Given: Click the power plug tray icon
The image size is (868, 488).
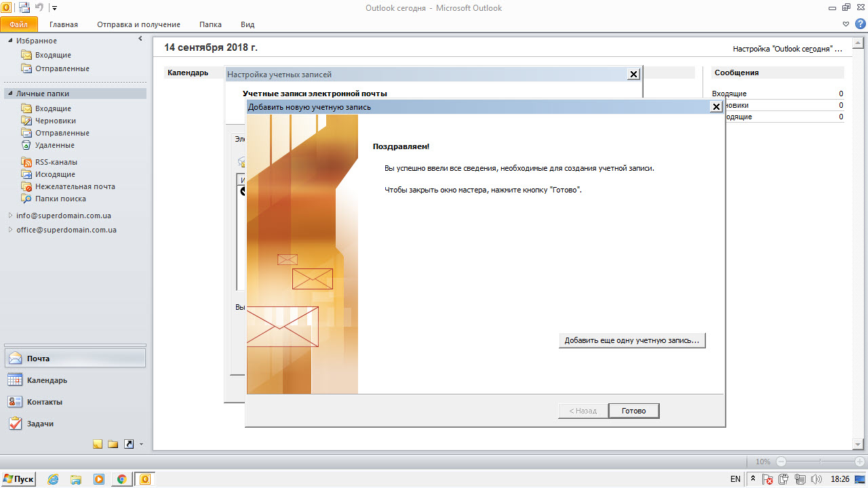Looking at the screenshot, I should pyautogui.click(x=785, y=479).
